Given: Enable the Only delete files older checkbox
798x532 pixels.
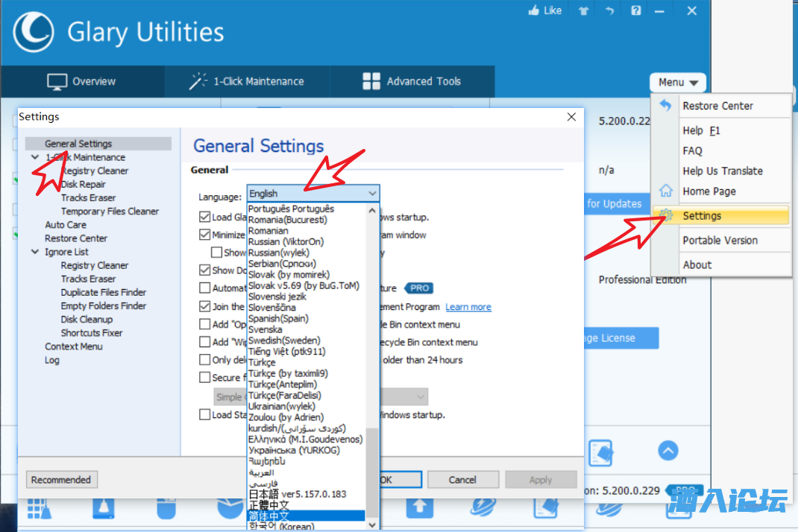Looking at the screenshot, I should [205, 360].
